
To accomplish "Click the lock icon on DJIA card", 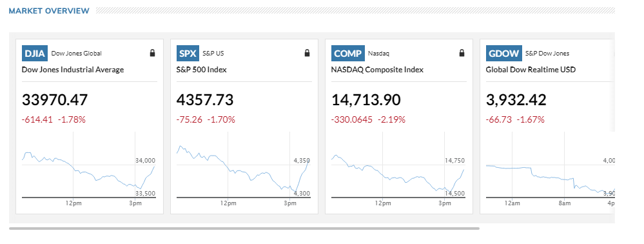I will pos(152,53).
